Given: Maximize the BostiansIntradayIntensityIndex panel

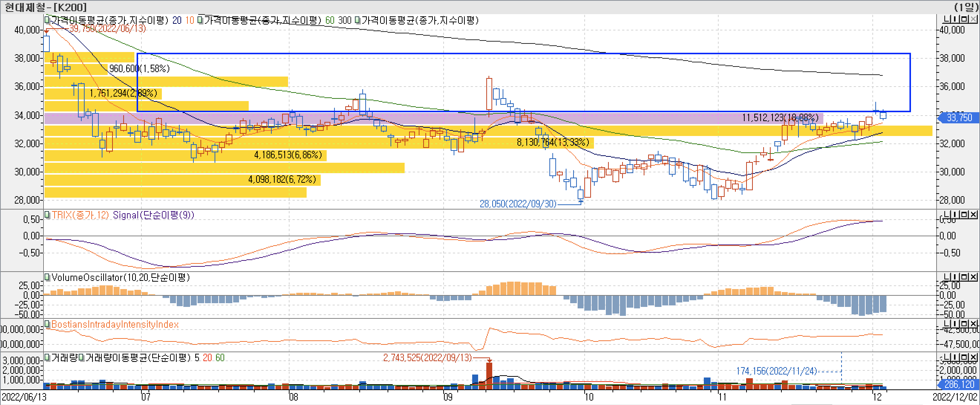Looking at the screenshot, I should pyautogui.click(x=964, y=324).
